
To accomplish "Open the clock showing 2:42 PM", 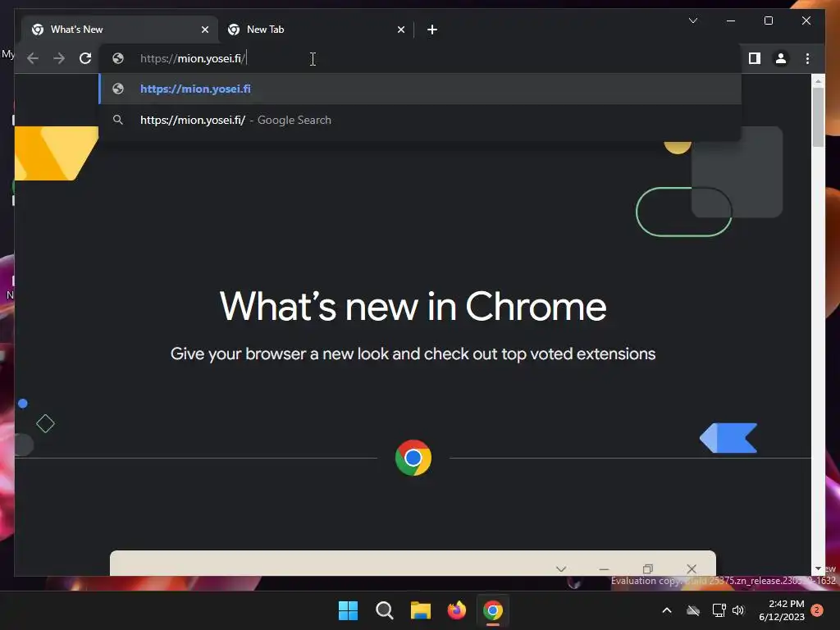I will pyautogui.click(x=782, y=610).
